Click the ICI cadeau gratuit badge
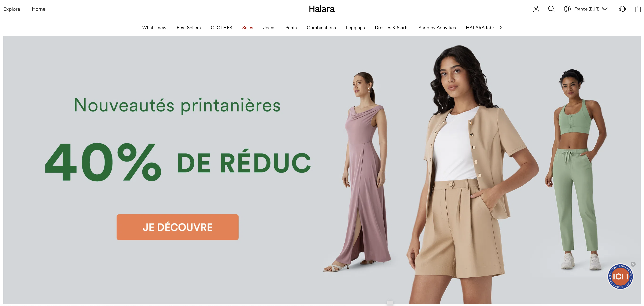Viewport: 644px width, 306px height. [x=620, y=276]
